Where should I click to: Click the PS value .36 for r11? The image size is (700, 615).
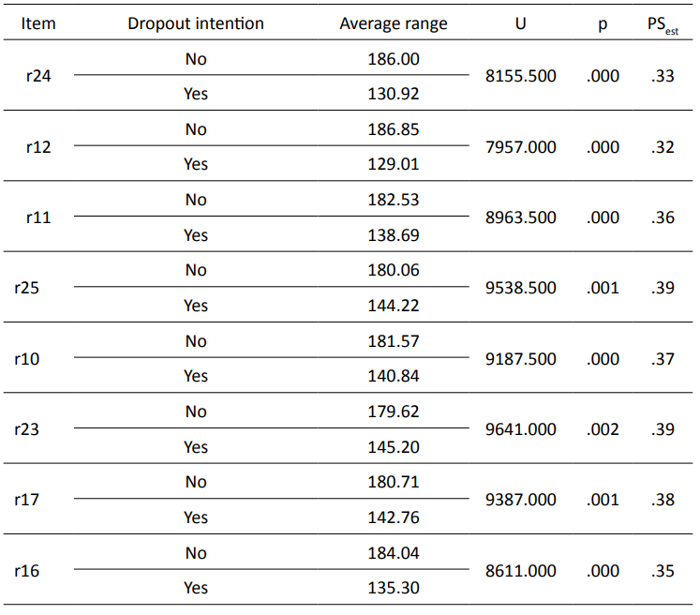(x=663, y=217)
